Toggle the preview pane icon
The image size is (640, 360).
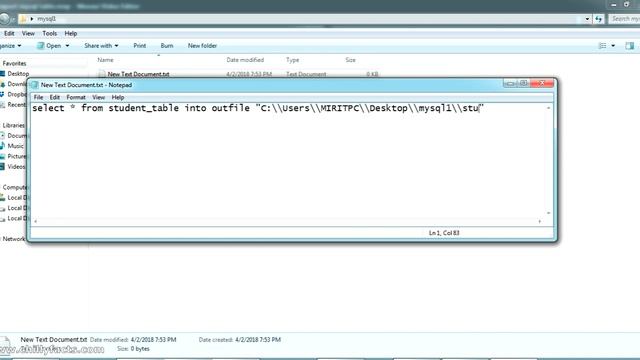point(630,46)
